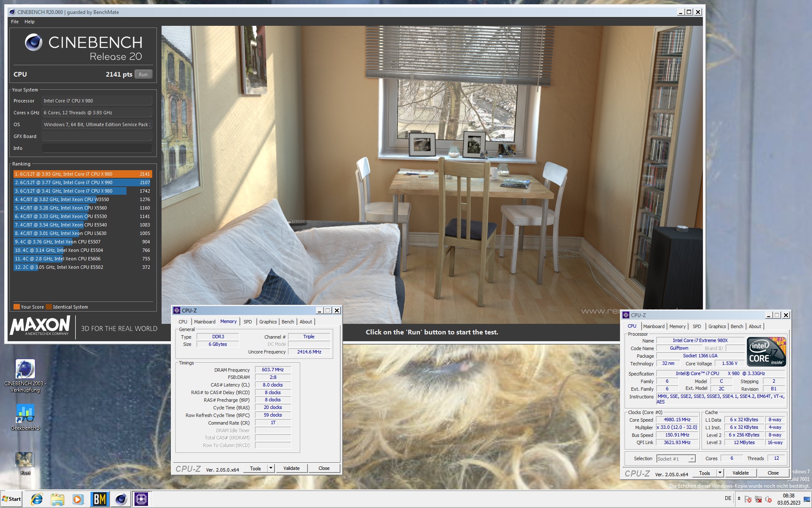The width and height of the screenshot is (812, 508).
Task: Click the DE language indicator
Action: point(728,498)
